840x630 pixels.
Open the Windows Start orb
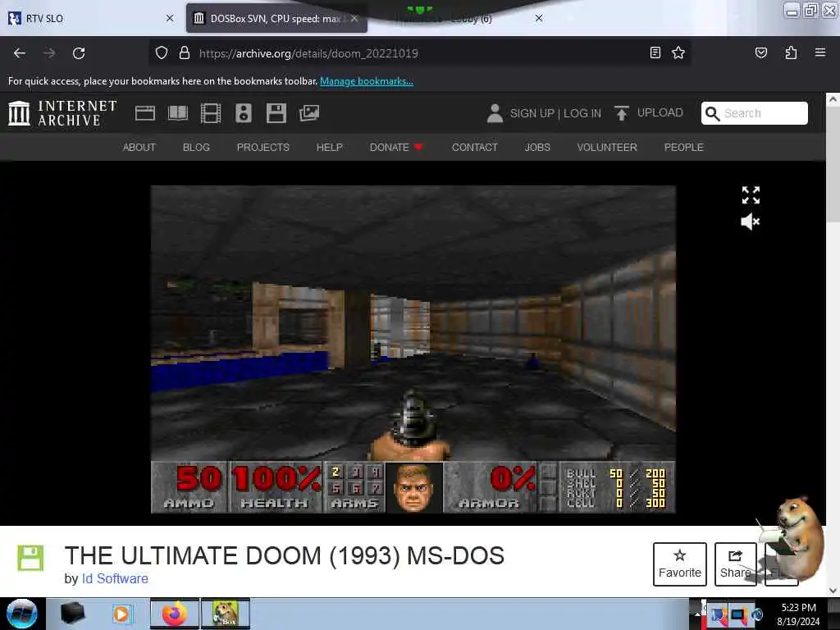click(x=22, y=614)
